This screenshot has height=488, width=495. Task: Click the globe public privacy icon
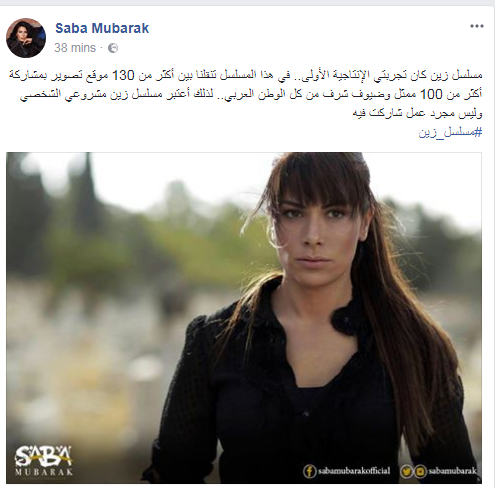pos(113,48)
